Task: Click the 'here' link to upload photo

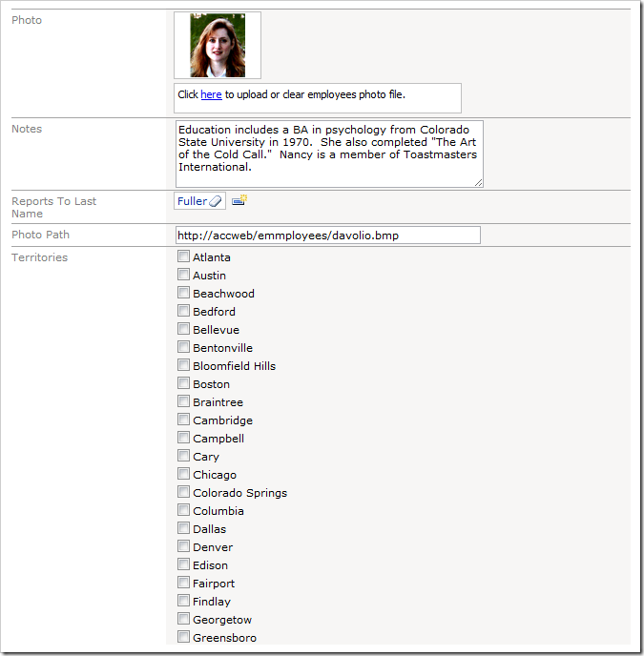Action: (211, 94)
